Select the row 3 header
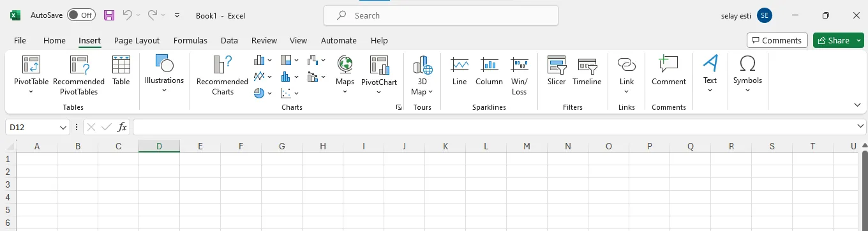 (8, 184)
